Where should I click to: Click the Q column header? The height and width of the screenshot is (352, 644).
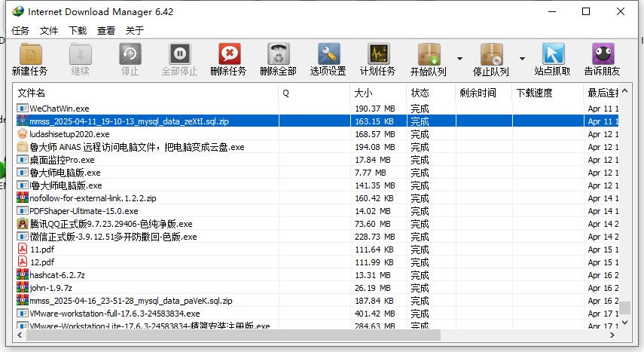[314, 93]
